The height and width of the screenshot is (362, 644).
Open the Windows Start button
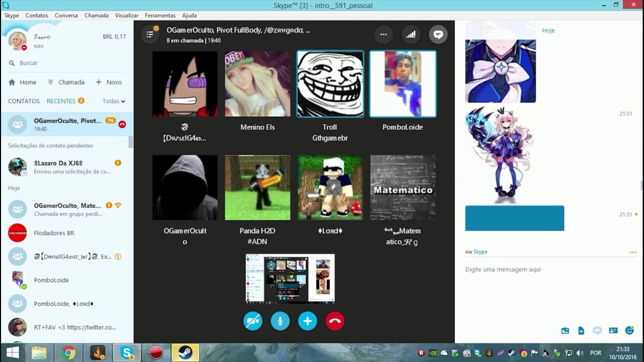tap(13, 353)
